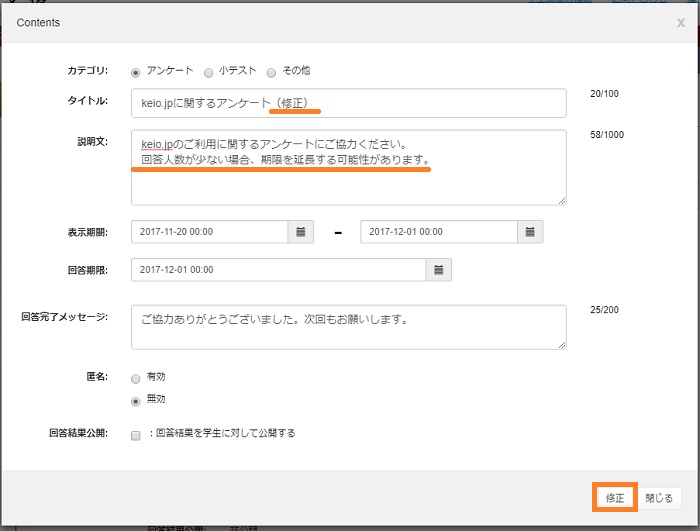The height and width of the screenshot is (531, 700).
Task: Grab the 説明文 textarea resize handle
Action: coord(562,200)
